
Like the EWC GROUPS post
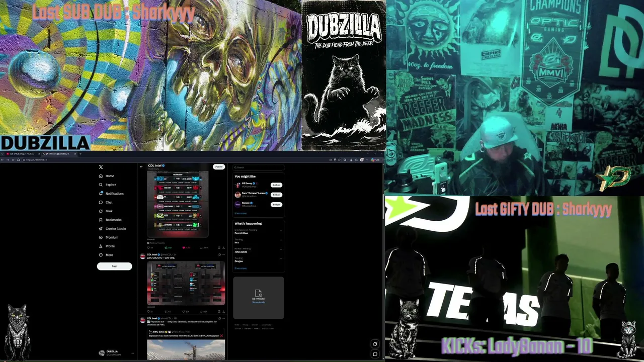click(x=185, y=311)
